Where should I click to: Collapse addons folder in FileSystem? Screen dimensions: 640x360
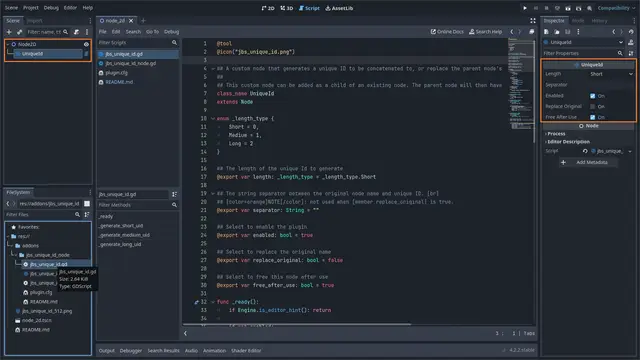tap(13, 246)
